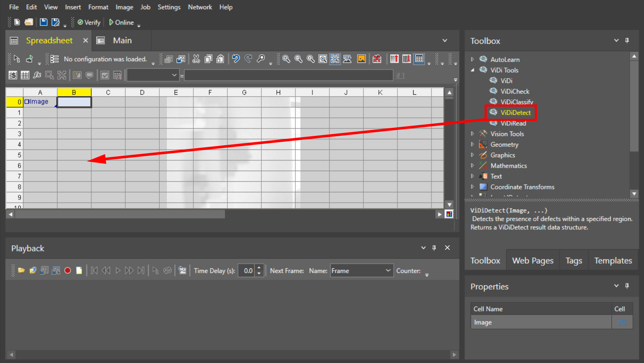Click the Undo arrow icon
The width and height of the screenshot is (644, 363).
pyautogui.click(x=236, y=59)
